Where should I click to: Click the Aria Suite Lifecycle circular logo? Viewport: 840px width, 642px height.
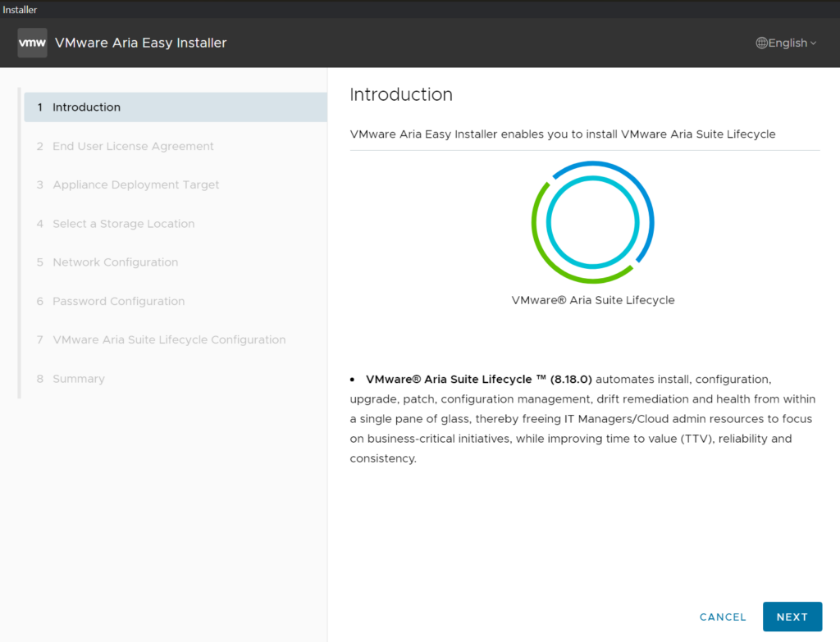pyautogui.click(x=592, y=222)
